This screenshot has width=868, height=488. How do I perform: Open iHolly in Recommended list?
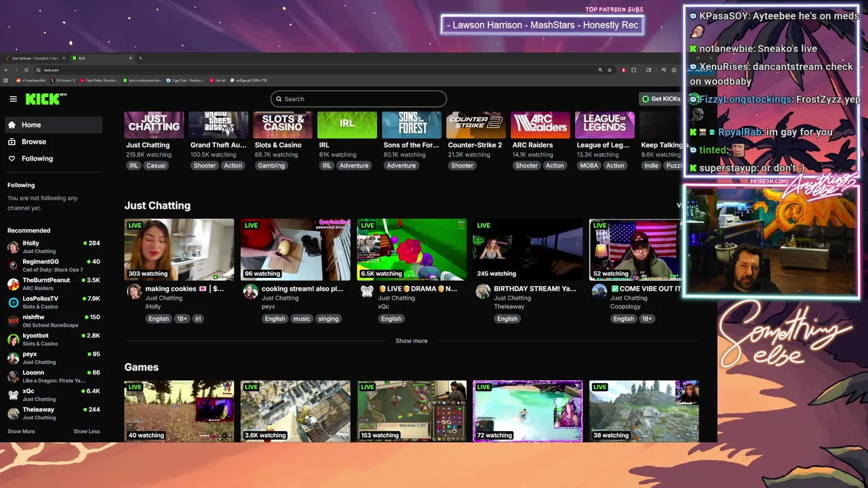(x=54, y=247)
